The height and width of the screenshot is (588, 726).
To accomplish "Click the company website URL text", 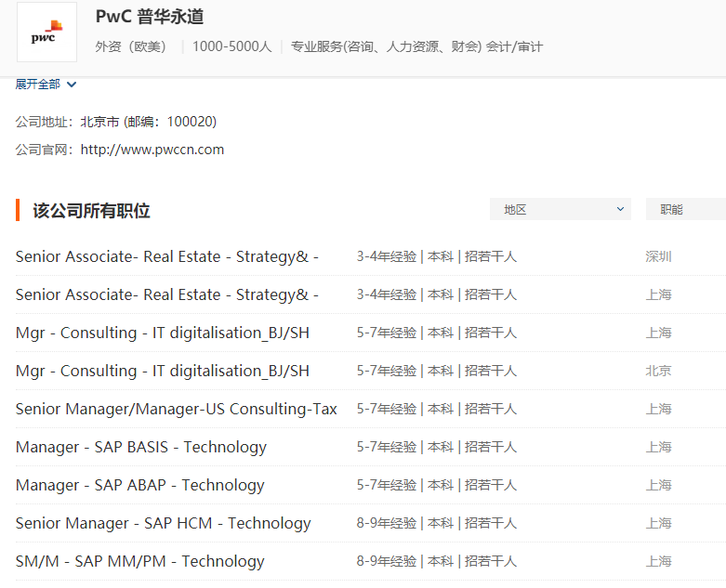I will point(152,150).
